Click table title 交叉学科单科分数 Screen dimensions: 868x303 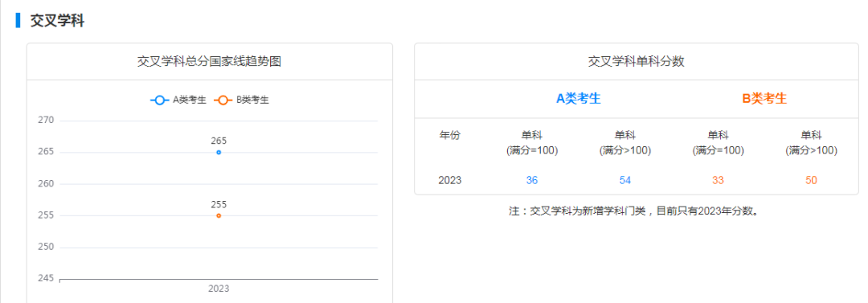(636, 62)
